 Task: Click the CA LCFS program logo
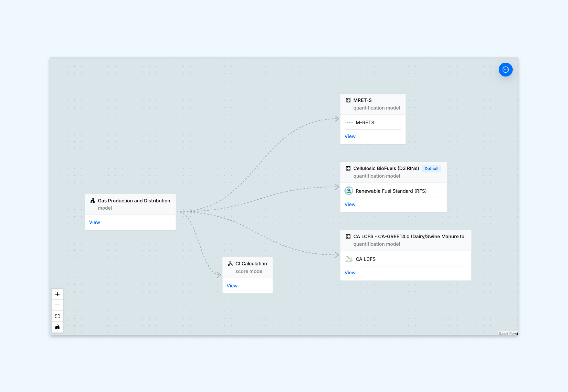point(348,259)
